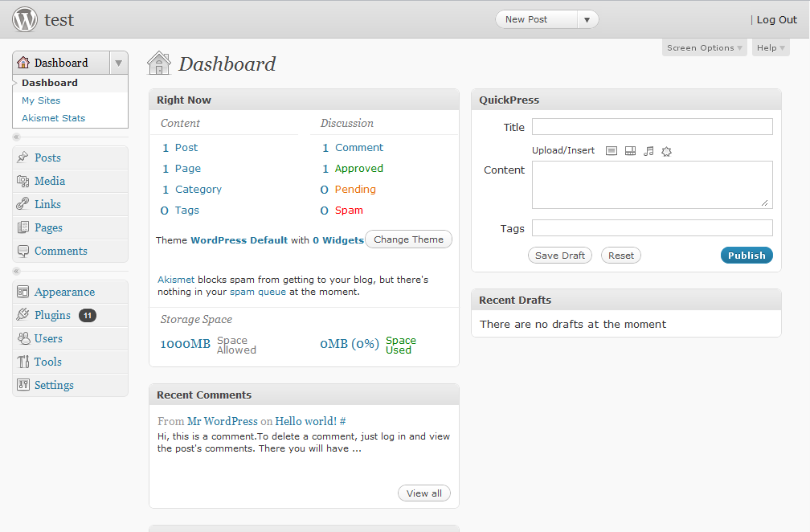
Task: Click the Add Media star icon
Action: pos(666,151)
